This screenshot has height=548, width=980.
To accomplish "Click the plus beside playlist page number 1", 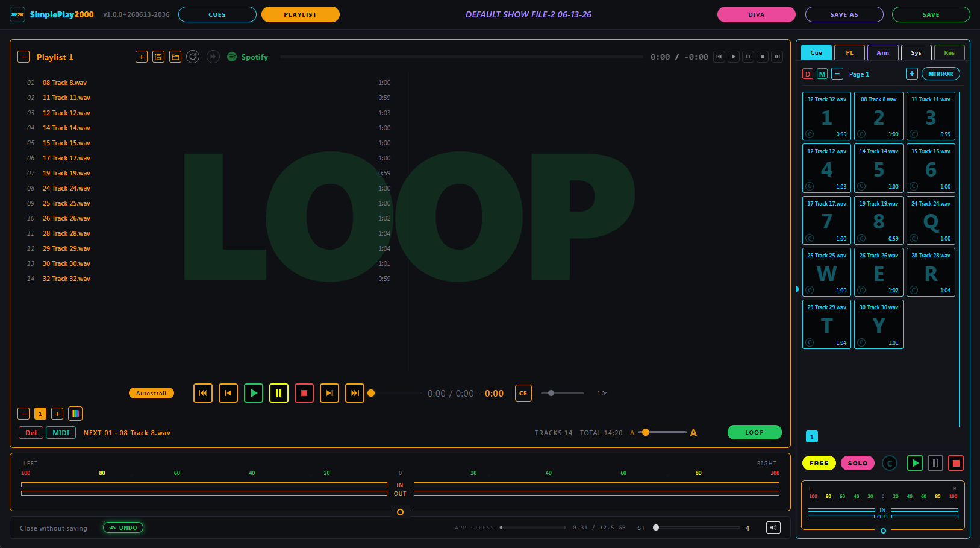I will point(57,414).
